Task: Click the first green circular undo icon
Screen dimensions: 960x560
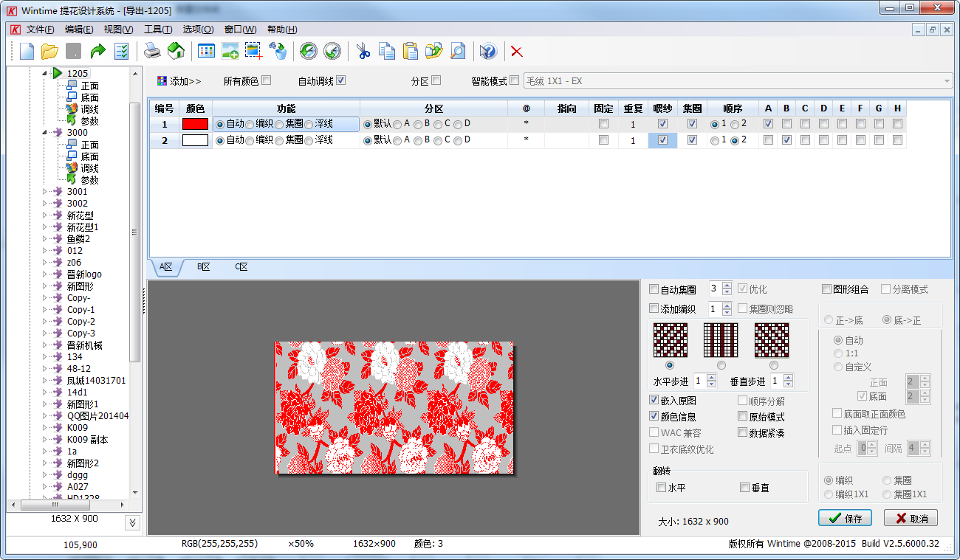Action: coord(309,51)
